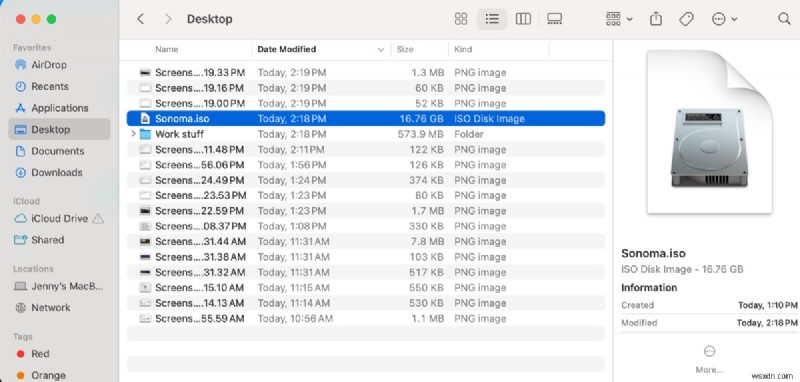Open the Shared folder in sidebar
The height and width of the screenshot is (382, 800).
59,240
